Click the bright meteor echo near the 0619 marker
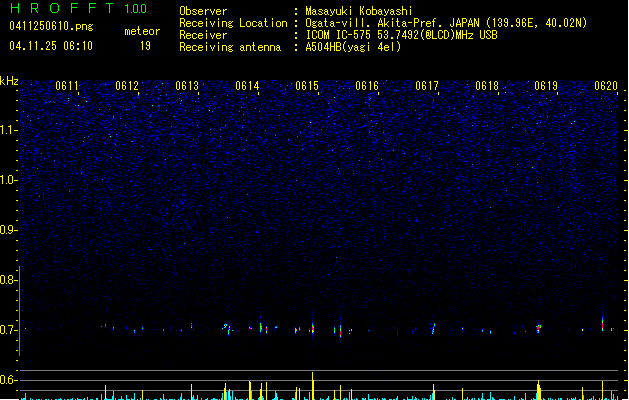The width and height of the screenshot is (629, 400). (538, 328)
